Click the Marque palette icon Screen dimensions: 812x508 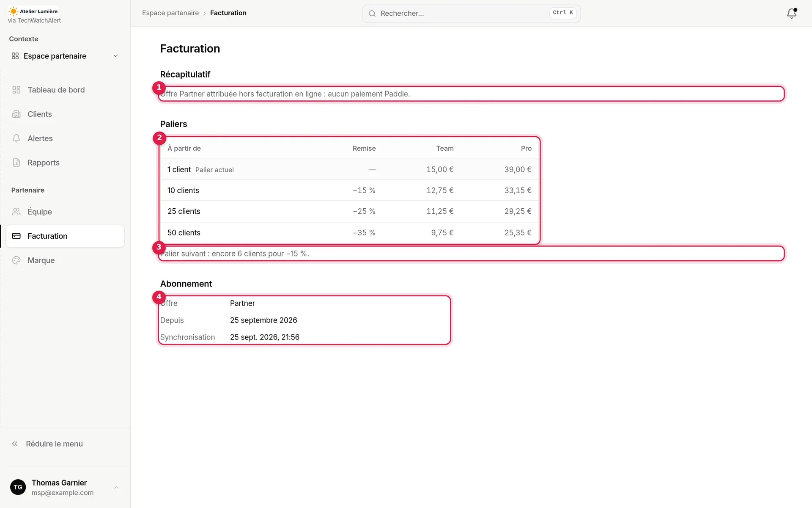click(x=16, y=260)
